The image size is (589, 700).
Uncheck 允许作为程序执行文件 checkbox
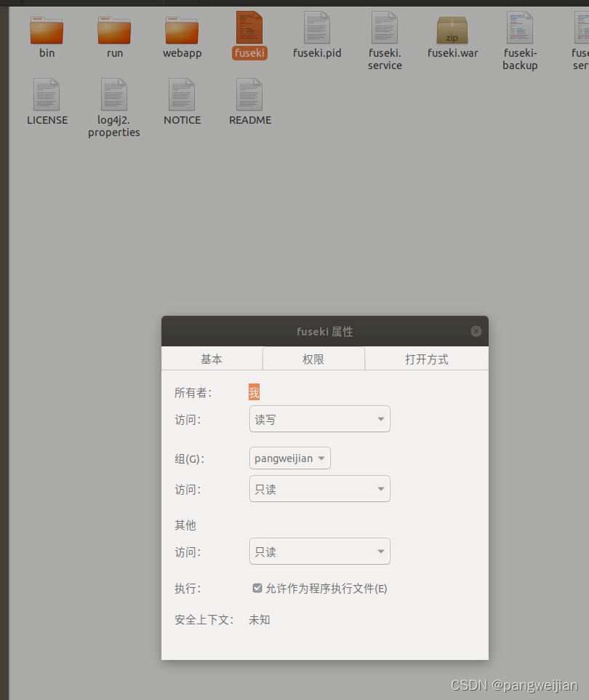pyautogui.click(x=257, y=588)
